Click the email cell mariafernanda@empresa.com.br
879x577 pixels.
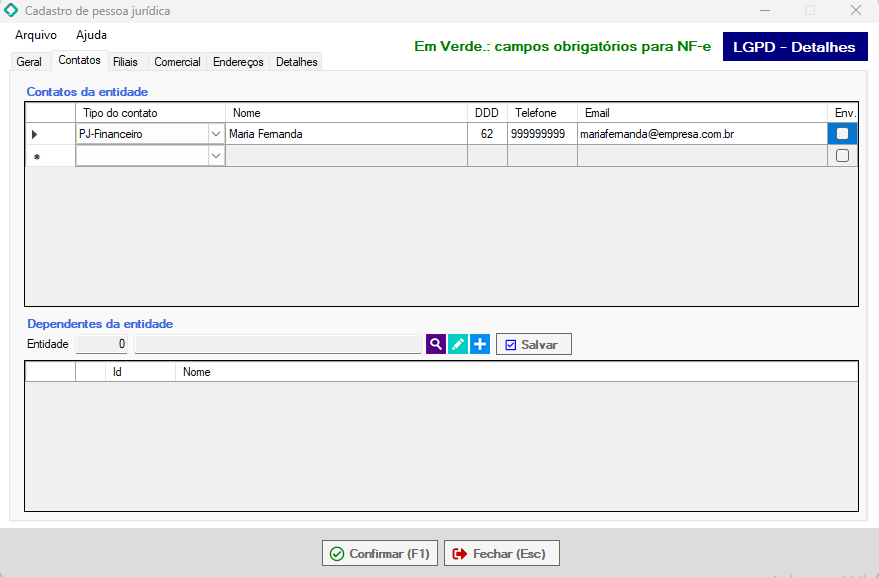click(x=657, y=134)
